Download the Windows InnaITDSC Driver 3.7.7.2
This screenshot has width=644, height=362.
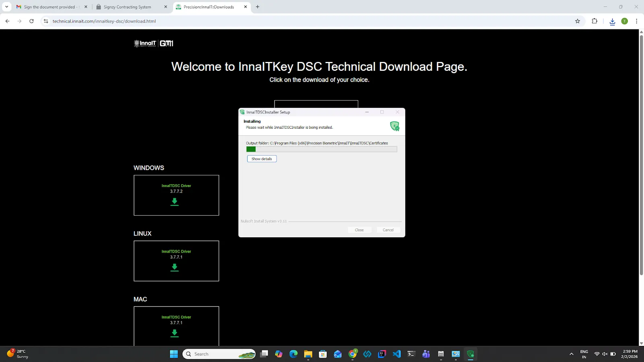(174, 202)
